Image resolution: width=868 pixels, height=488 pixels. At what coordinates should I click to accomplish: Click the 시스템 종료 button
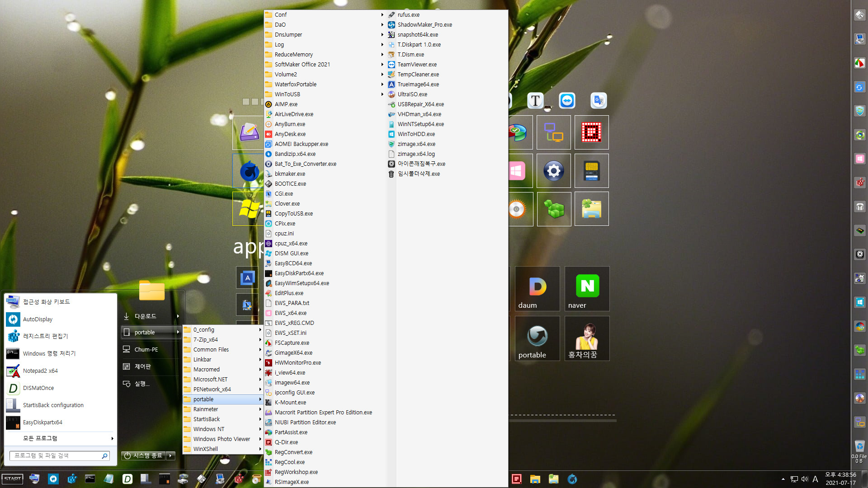point(143,455)
